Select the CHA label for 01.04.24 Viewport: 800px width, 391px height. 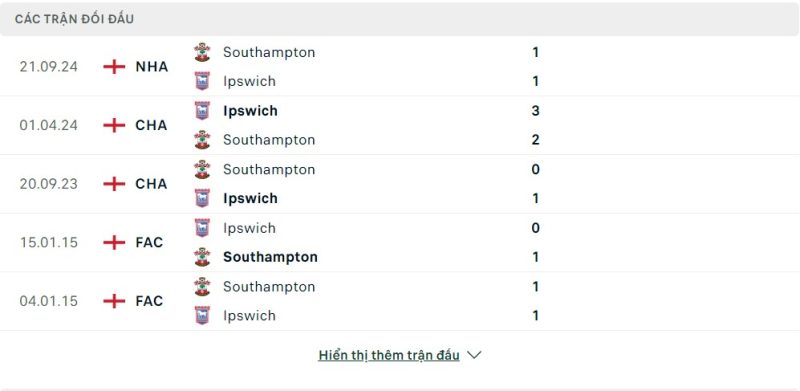(151, 125)
